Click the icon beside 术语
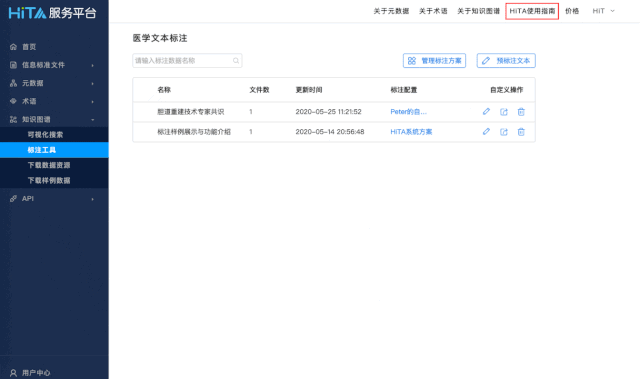640x379 pixels. tap(13, 101)
